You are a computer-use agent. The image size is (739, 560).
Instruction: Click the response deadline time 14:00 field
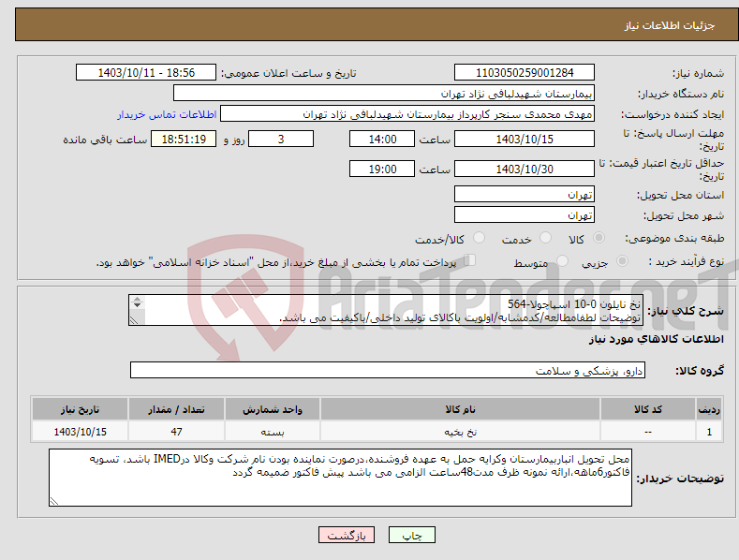[x=382, y=139]
